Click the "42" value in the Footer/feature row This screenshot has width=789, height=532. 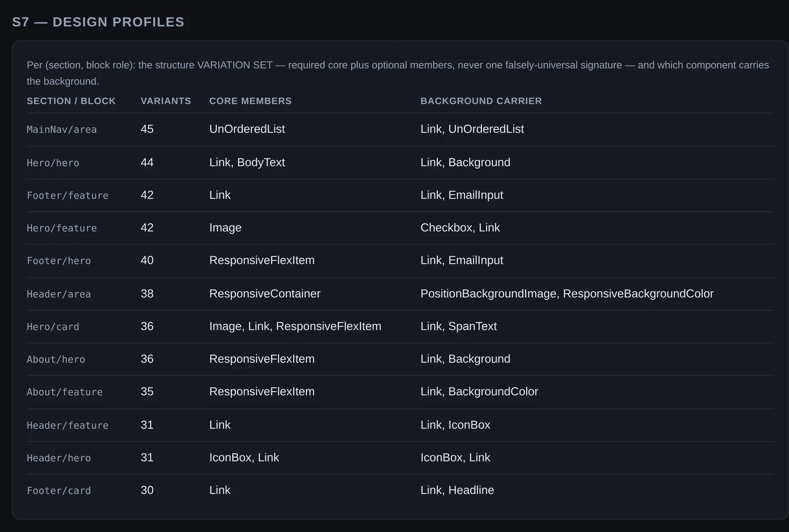pos(147,195)
